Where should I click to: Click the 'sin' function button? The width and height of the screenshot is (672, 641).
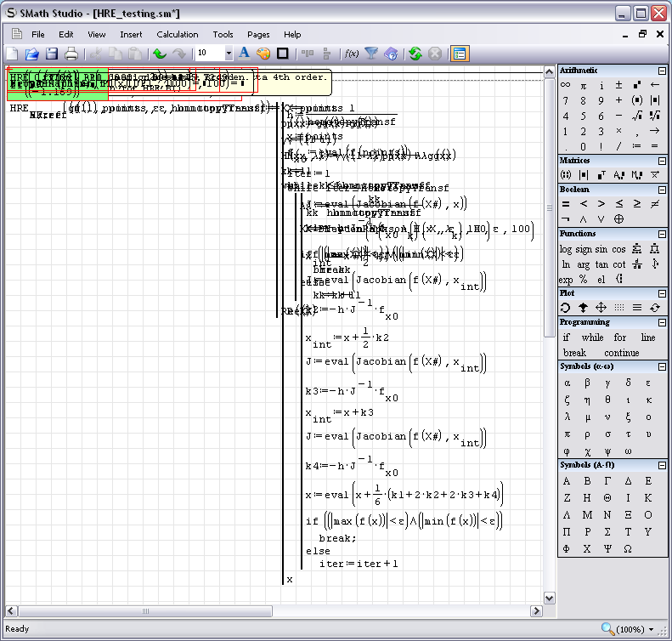(x=601, y=249)
